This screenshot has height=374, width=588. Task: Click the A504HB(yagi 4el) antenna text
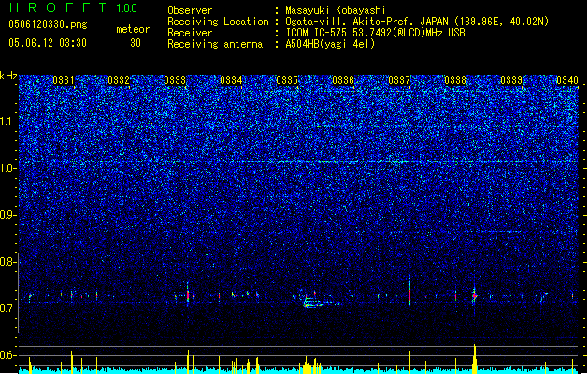tap(330, 44)
